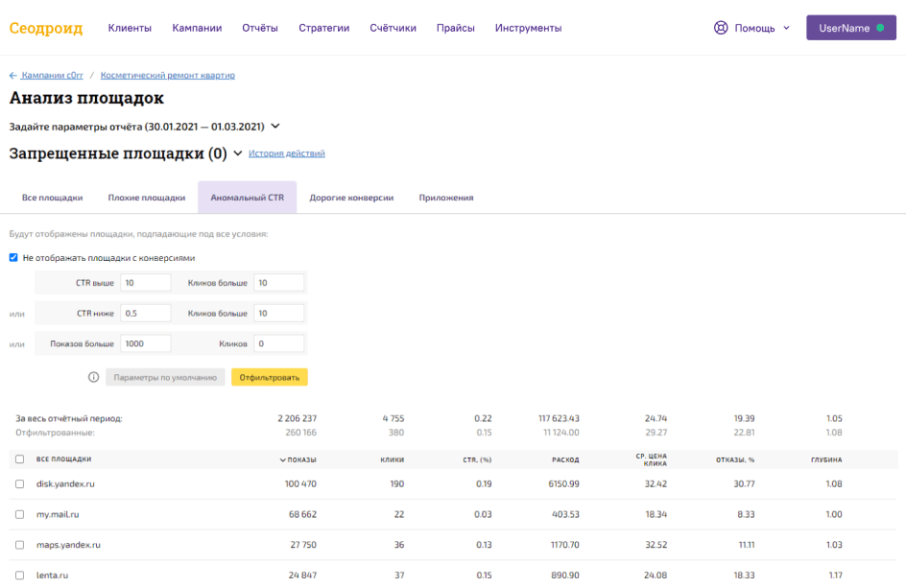Click the Сеодроид logo
Screen dimensions: 906x588
tap(46, 28)
